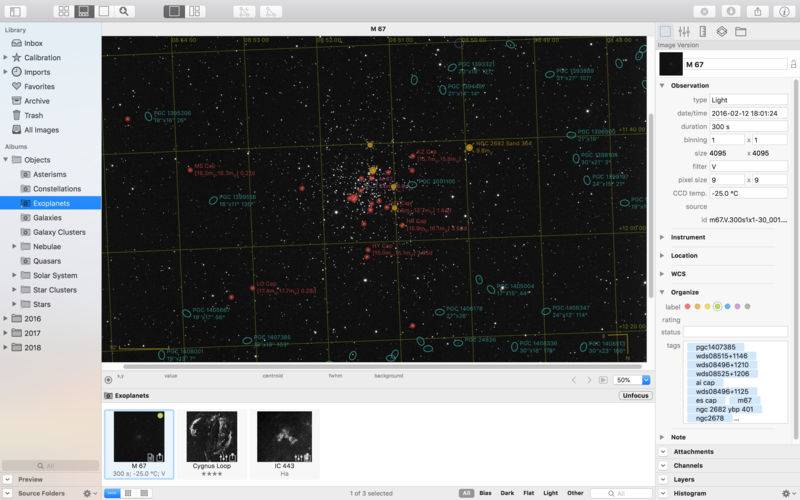Open the file browser inspector tab
This screenshot has width=800, height=500.
click(741, 32)
